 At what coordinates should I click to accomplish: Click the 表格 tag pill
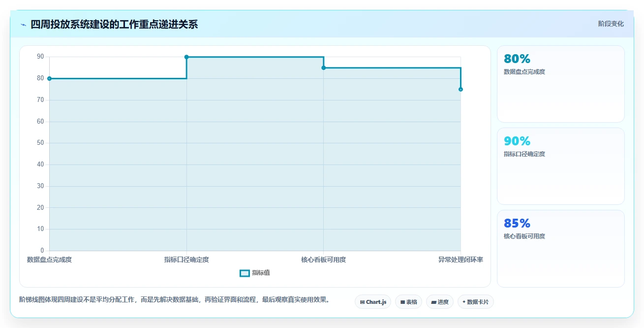(408, 302)
